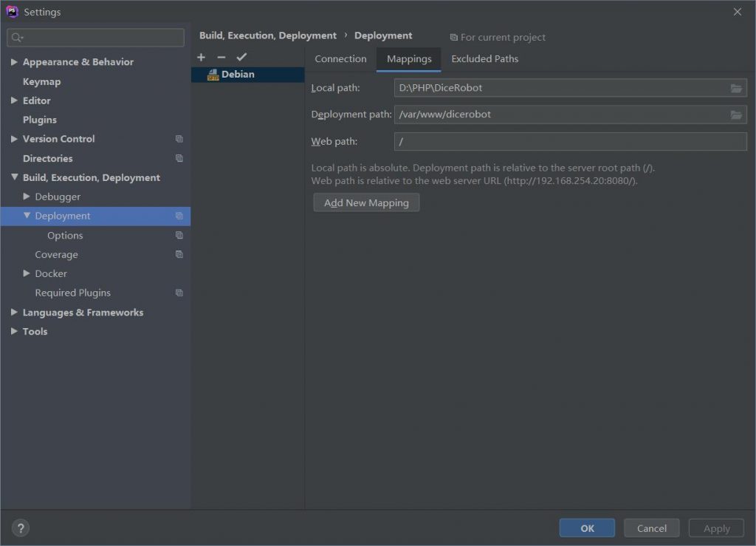Click project-level icon next to Coverage
The width and height of the screenshot is (756, 546).
click(x=179, y=254)
